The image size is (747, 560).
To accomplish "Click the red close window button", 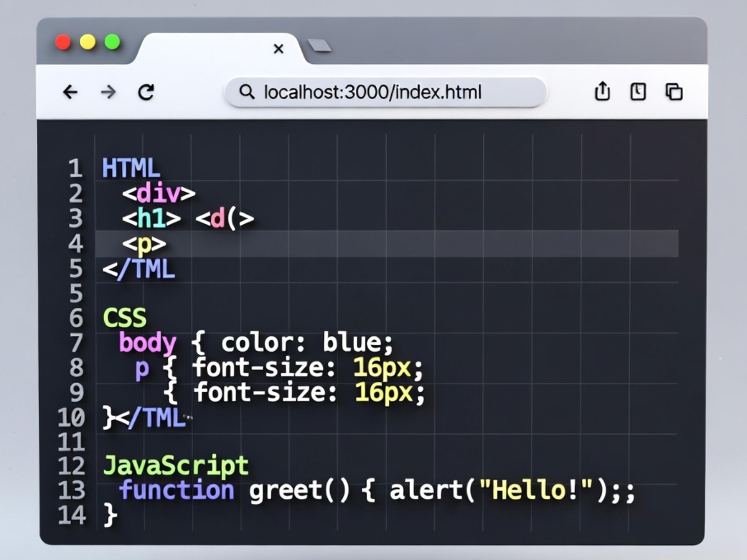I will [63, 42].
